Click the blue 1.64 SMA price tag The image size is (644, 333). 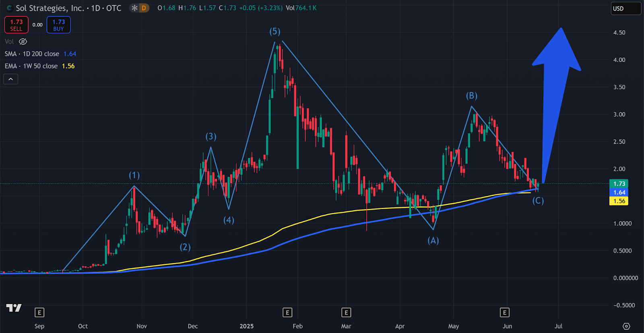click(619, 192)
